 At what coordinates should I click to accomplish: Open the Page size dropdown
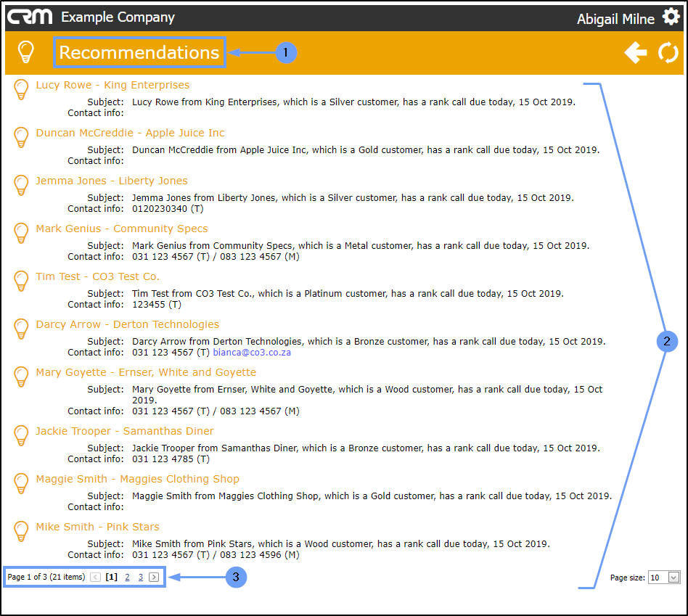tap(674, 578)
